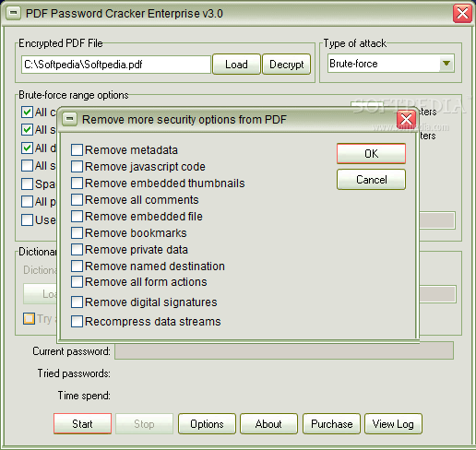Image resolution: width=476 pixels, height=450 pixels.
Task: Click the Decrypt button
Action: pyautogui.click(x=287, y=65)
